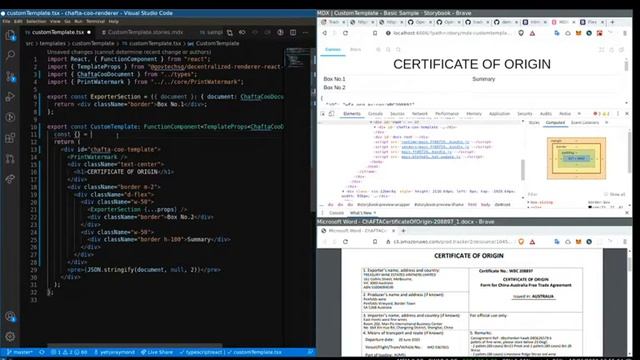640x360 pixels.
Task: Click the bookmark icon in Storybook Brave toolbar
Action: coord(375,33)
